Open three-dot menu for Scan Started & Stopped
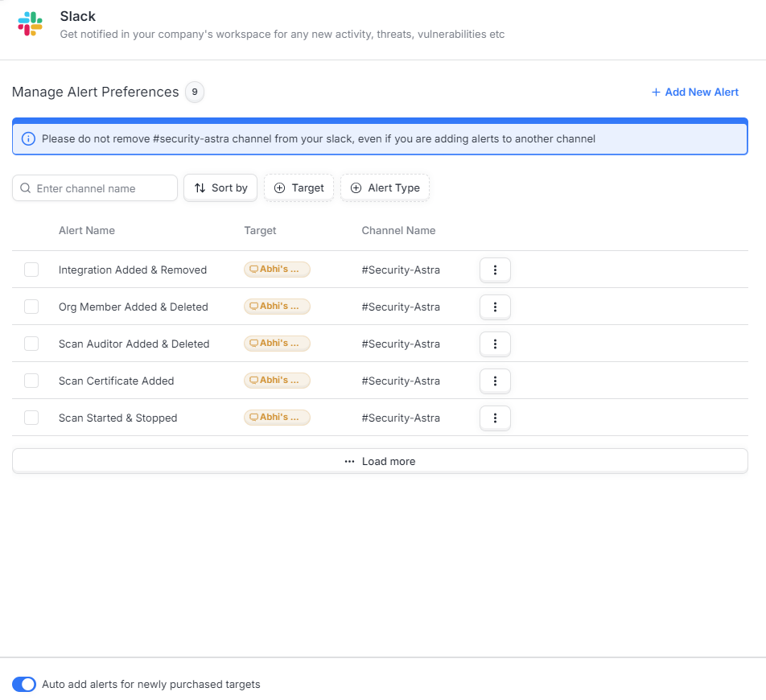This screenshot has width=766, height=700. click(495, 418)
